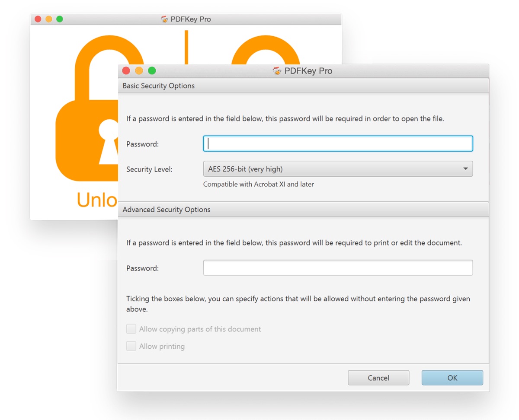
Task: Click the dropdown arrow beside AES 256-bit
Action: [466, 169]
